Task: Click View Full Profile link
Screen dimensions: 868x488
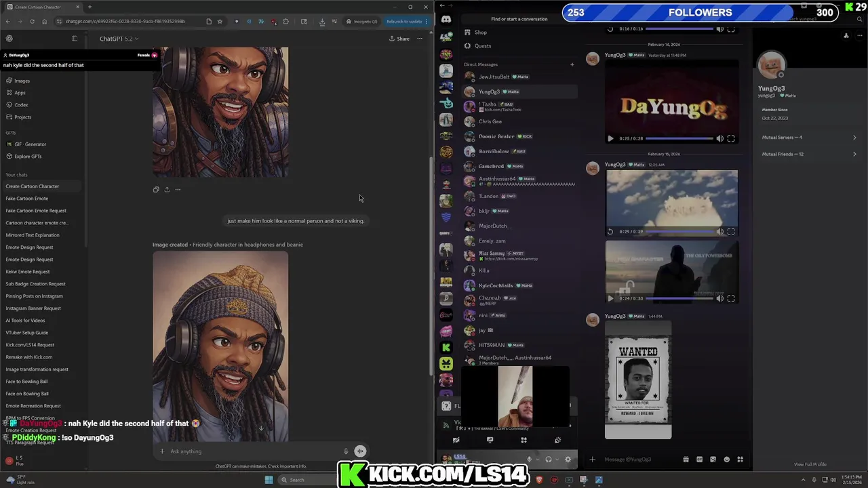Action: (810, 464)
